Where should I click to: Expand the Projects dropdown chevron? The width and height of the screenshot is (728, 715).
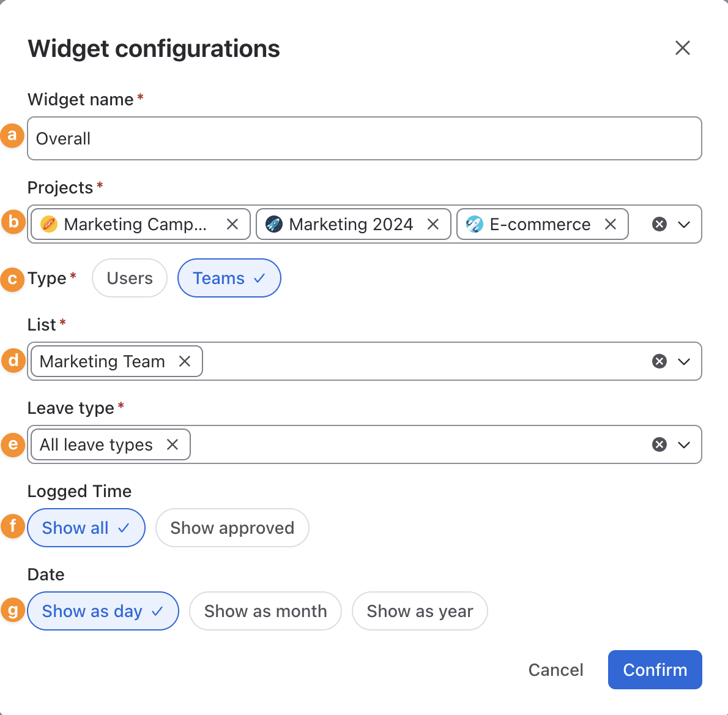(684, 225)
